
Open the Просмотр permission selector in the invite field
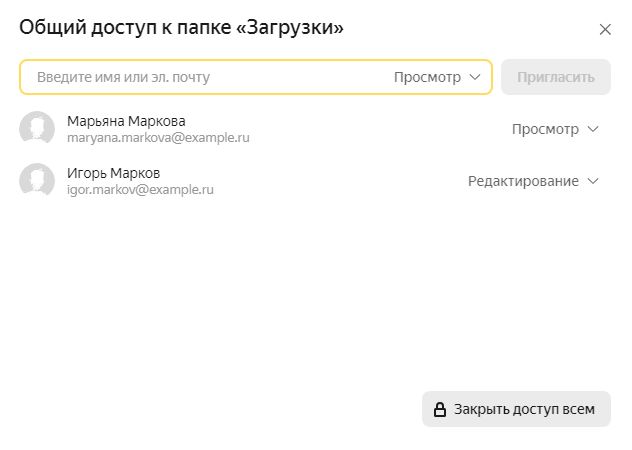tap(427, 77)
